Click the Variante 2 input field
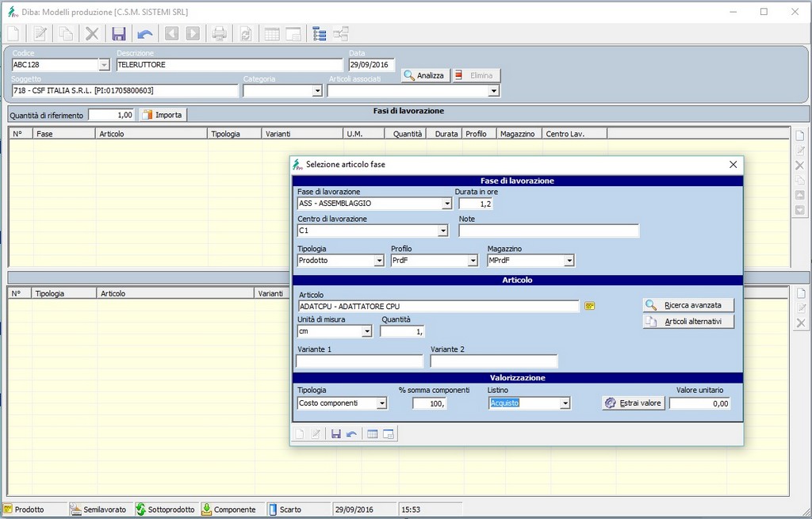 click(x=494, y=361)
